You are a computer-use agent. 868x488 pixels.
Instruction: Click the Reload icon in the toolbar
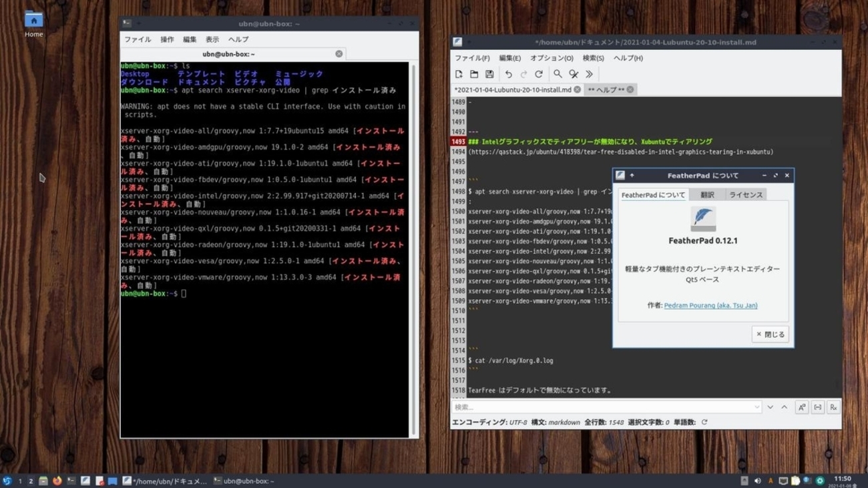tap(539, 74)
